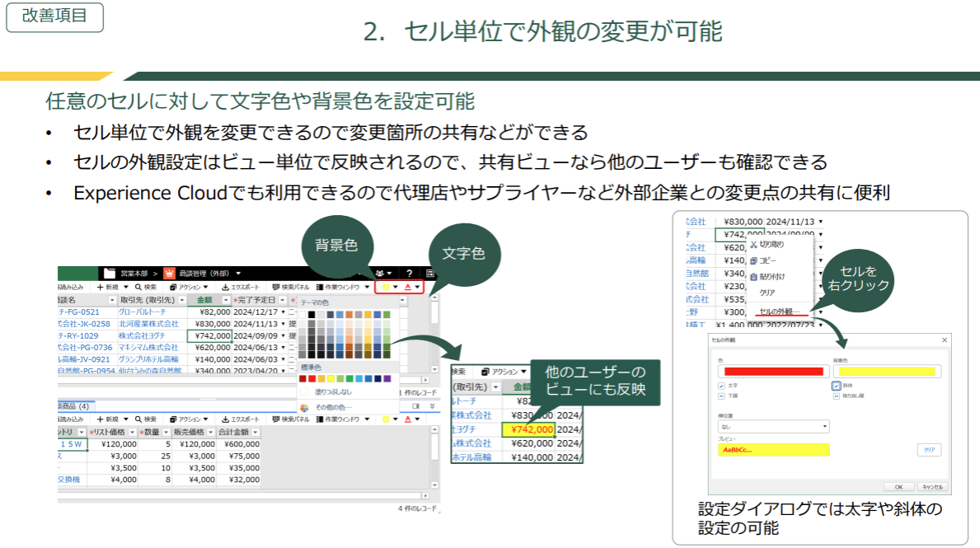This screenshot has width=980, height=548.
Task: Click the calculator-style icon at the header's right end
Action: tap(430, 273)
